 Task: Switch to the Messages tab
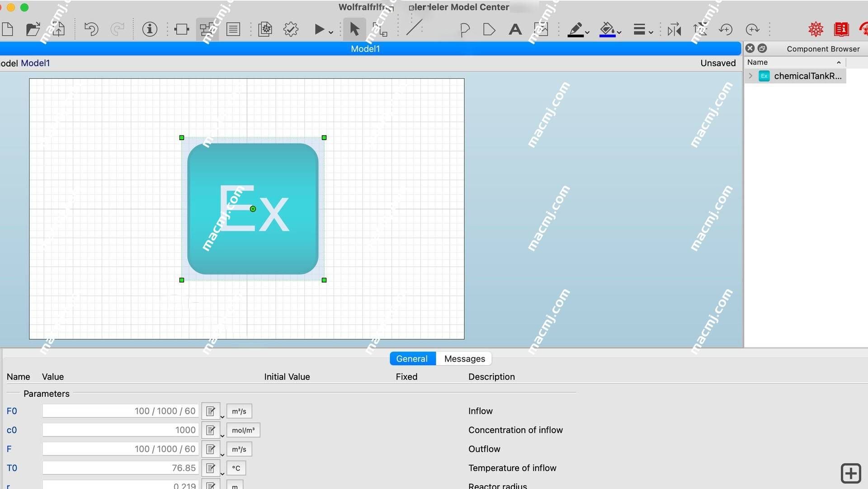pyautogui.click(x=464, y=358)
